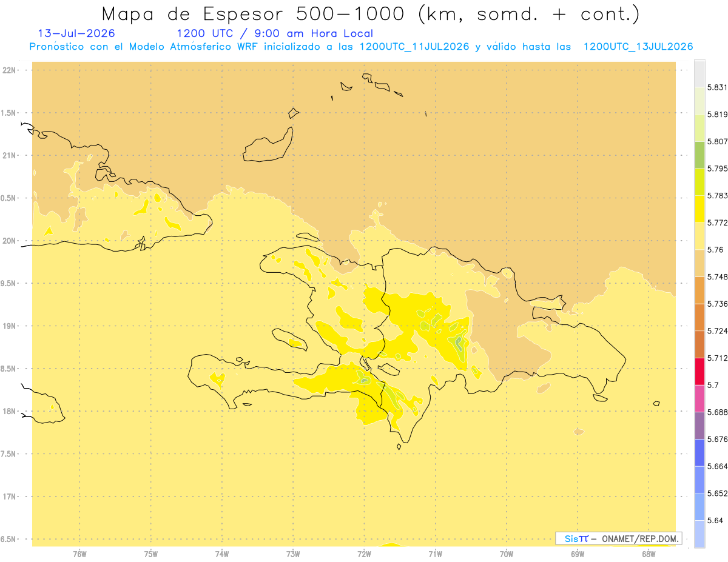This screenshot has width=728, height=562.
Task: Click the colorbar value '5.712'
Action: (718, 358)
